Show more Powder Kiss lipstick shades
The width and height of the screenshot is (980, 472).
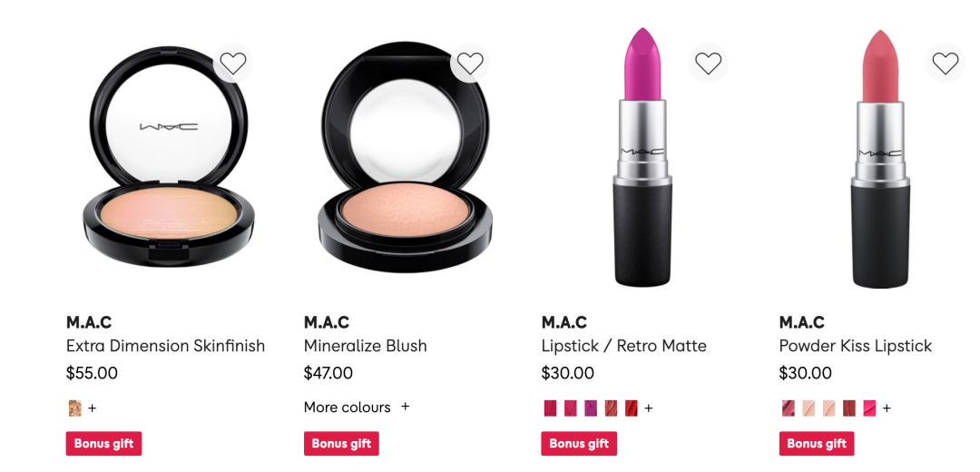point(887,408)
